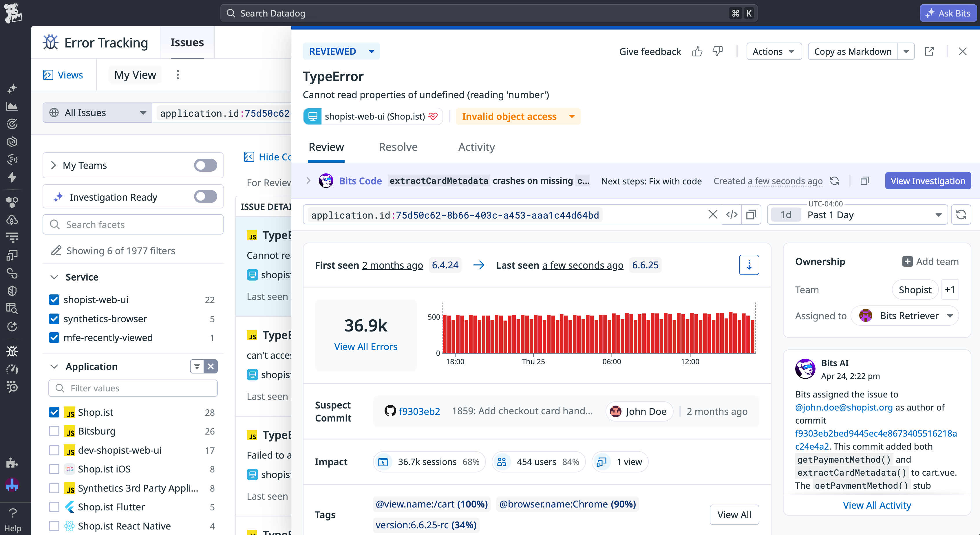Check the Shop.ist iOS application

click(x=54, y=469)
